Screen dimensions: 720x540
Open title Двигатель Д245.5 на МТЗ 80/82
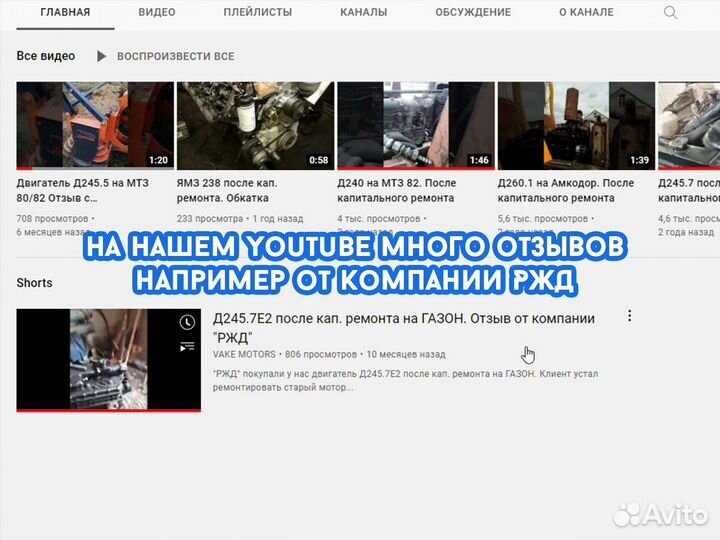[x=83, y=191]
